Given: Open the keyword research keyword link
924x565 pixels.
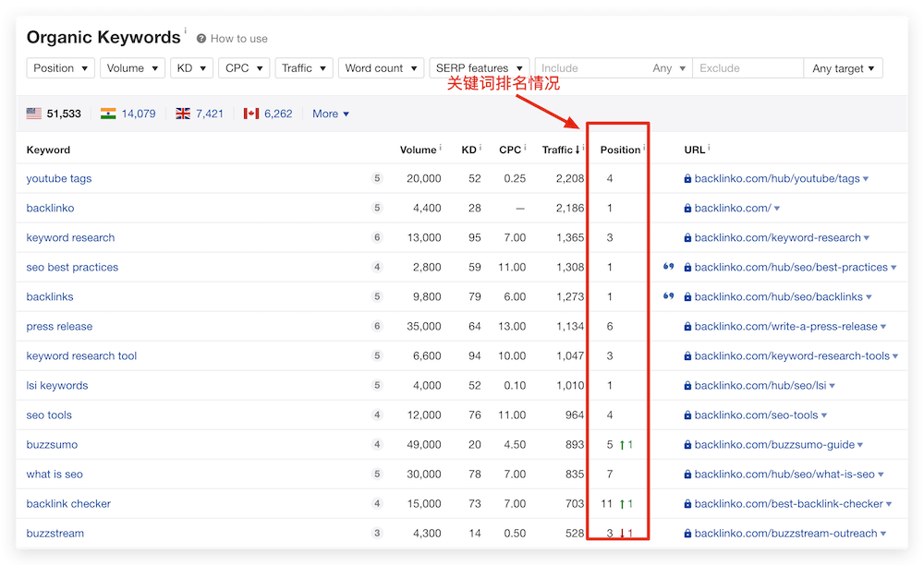Looking at the screenshot, I should 70,237.
